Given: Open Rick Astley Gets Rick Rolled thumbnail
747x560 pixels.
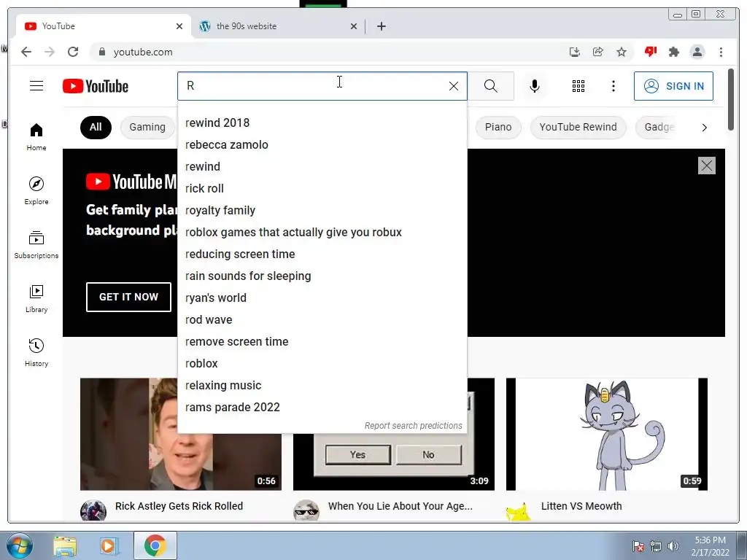Looking at the screenshot, I should click(181, 434).
